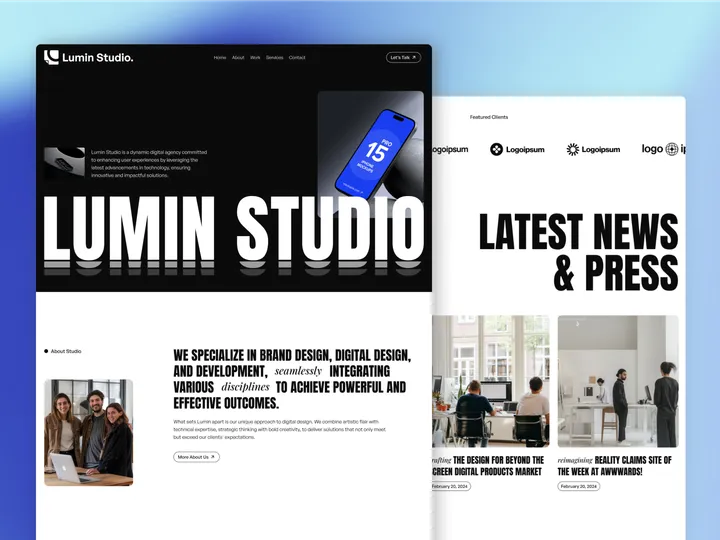Click the About Studio section label
Image resolution: width=720 pixels, height=540 pixels.
[x=66, y=351]
